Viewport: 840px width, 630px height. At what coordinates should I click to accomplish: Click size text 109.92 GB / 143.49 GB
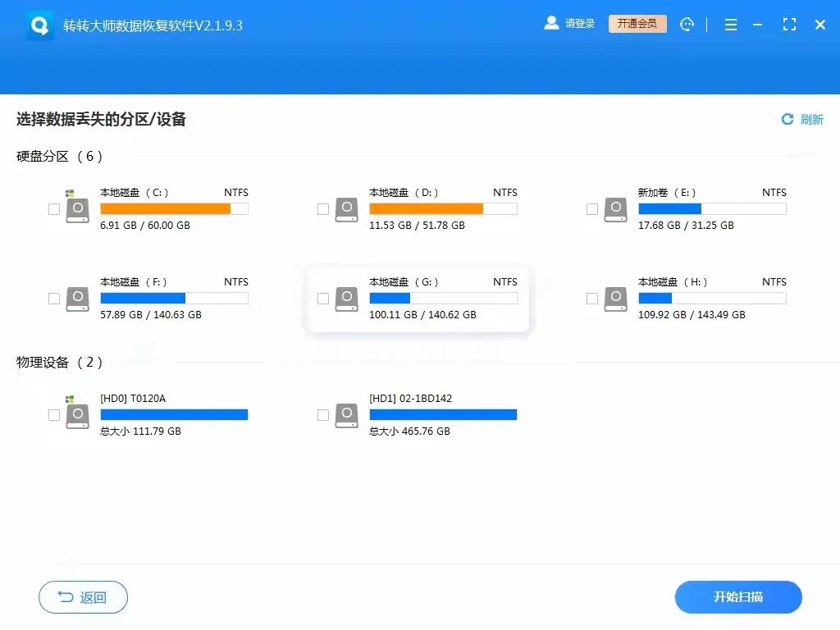tap(692, 314)
